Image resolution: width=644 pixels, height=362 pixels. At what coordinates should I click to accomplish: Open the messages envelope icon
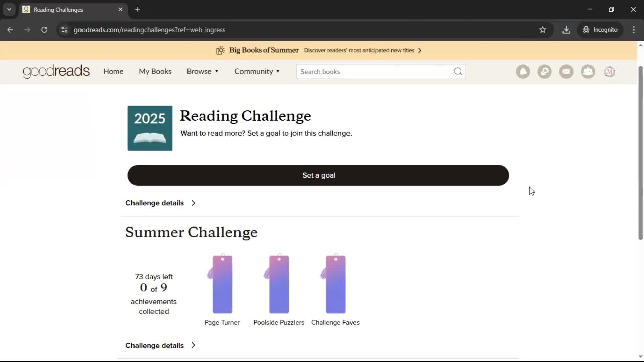click(566, 72)
